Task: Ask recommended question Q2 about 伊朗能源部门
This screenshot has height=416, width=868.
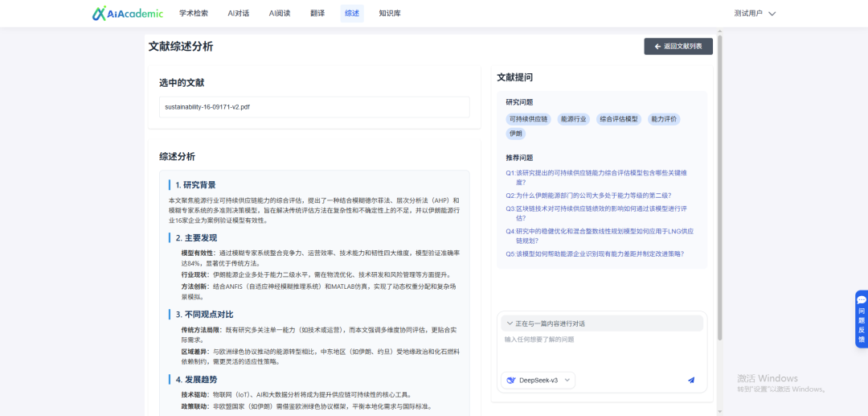Action: [x=588, y=196]
